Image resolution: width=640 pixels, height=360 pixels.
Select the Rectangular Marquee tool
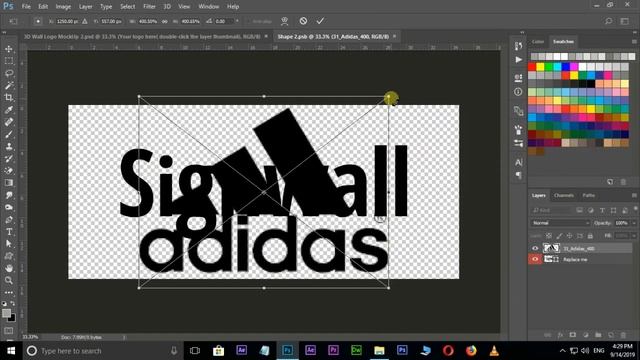tap(9, 61)
